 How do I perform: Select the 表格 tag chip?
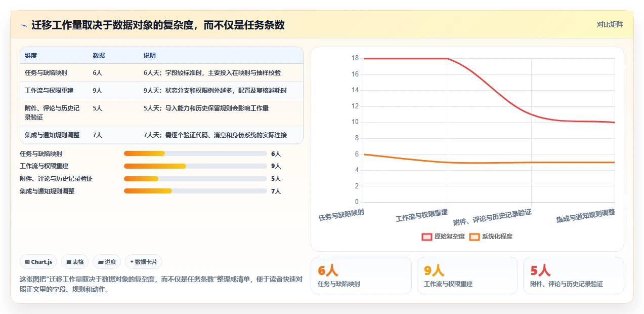[75, 262]
